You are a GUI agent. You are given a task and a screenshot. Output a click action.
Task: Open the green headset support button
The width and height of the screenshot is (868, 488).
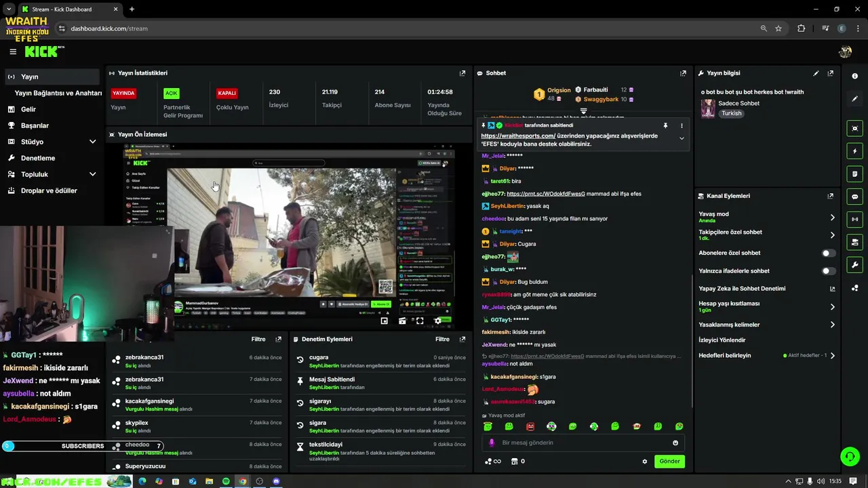[x=850, y=456]
